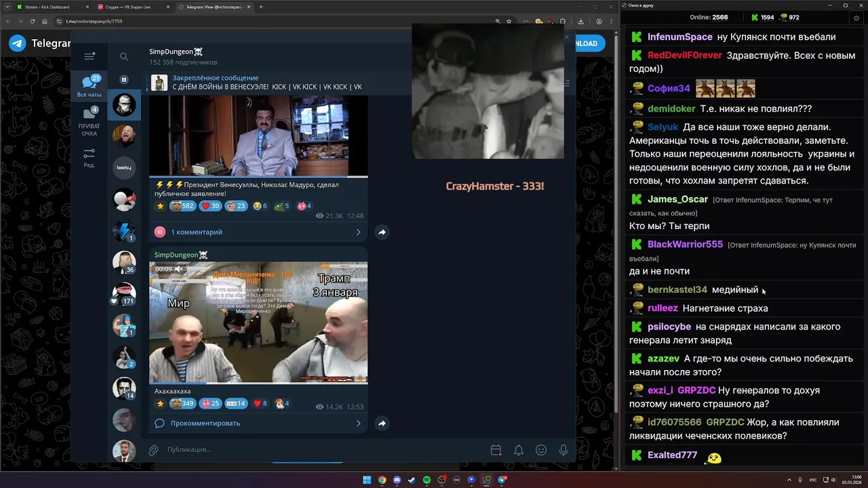The image size is (868, 488).
Task: Go to browser home page
Action: [x=45, y=21]
